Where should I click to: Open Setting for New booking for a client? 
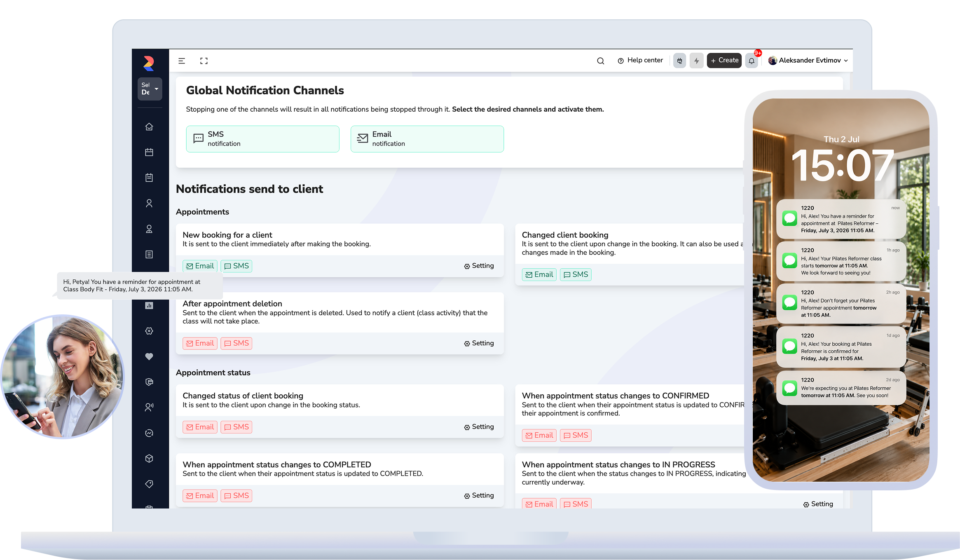click(x=479, y=266)
